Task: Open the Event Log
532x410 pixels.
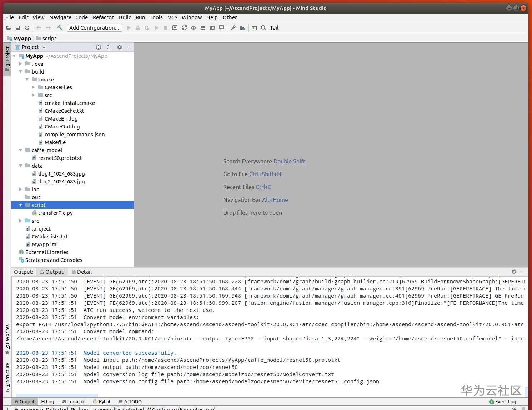Action: tap(502, 401)
